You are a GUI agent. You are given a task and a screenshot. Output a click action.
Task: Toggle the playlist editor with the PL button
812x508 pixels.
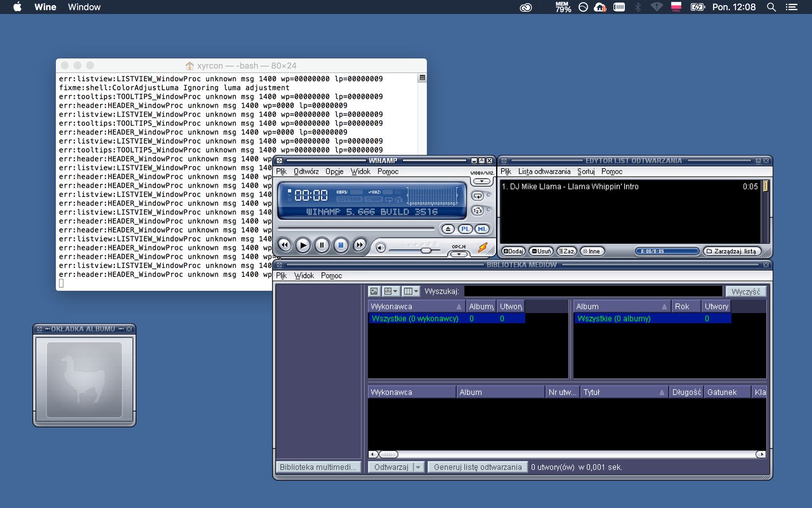465,229
